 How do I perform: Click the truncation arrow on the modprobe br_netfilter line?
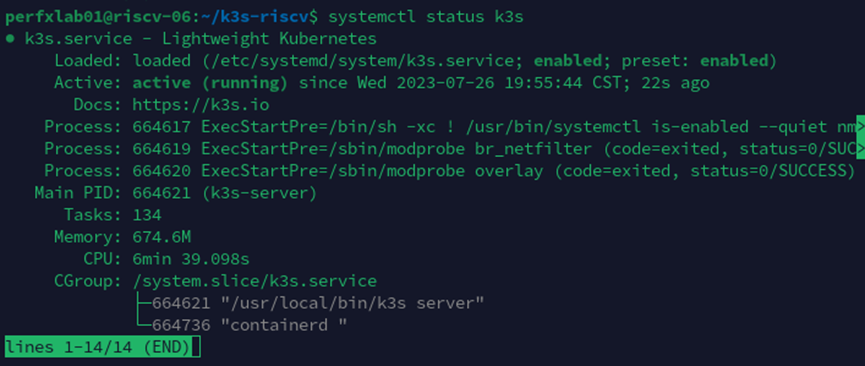tap(860, 149)
